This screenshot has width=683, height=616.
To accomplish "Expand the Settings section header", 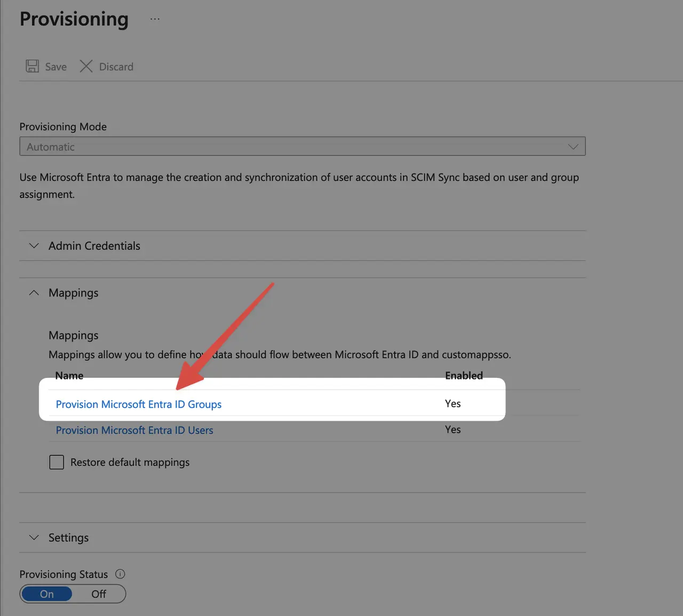I will click(x=303, y=538).
